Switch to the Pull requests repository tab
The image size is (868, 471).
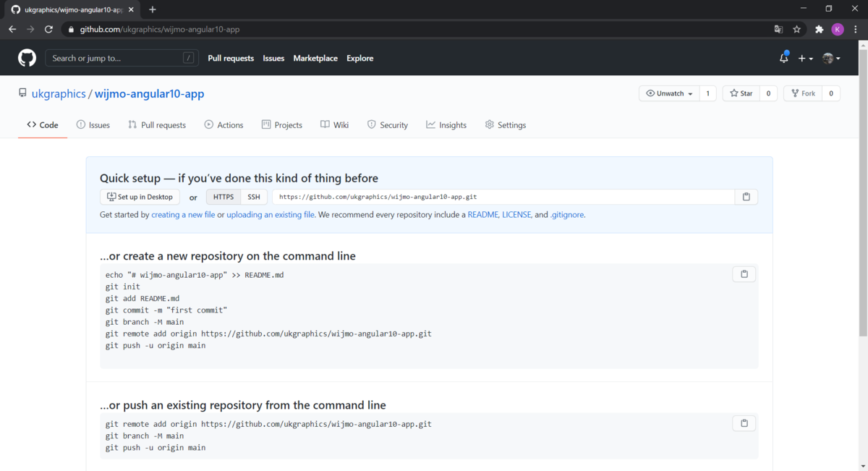157,125
